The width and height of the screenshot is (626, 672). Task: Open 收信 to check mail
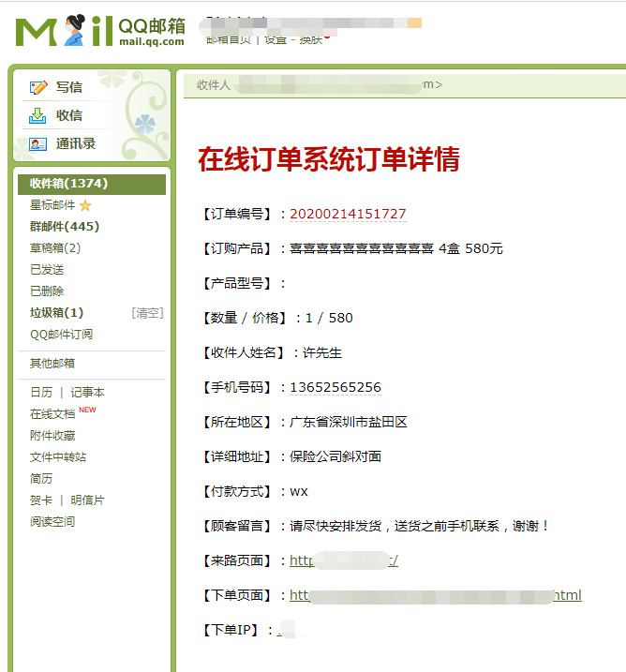click(69, 115)
